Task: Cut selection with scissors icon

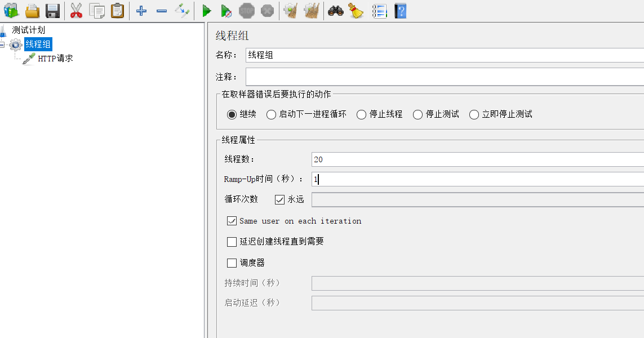Action: (76, 11)
